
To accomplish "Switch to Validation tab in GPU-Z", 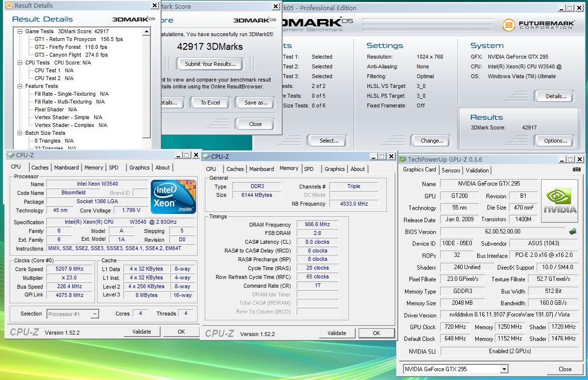I will (477, 170).
